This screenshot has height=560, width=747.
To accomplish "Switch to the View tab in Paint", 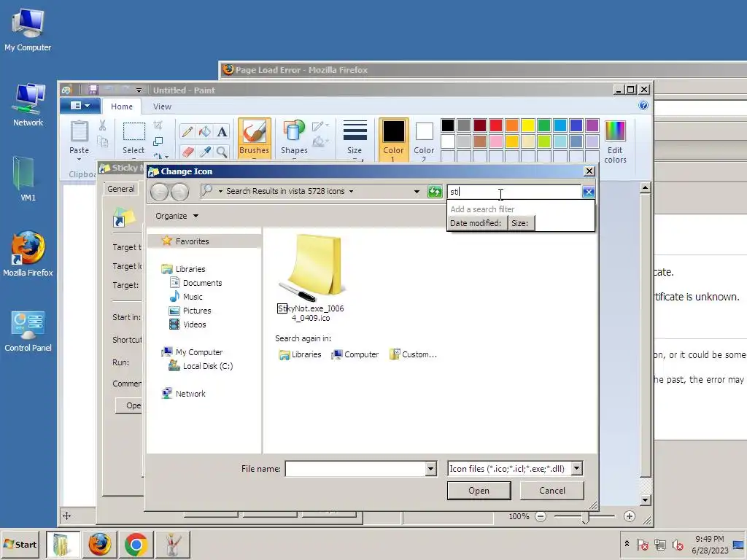I will (x=162, y=106).
